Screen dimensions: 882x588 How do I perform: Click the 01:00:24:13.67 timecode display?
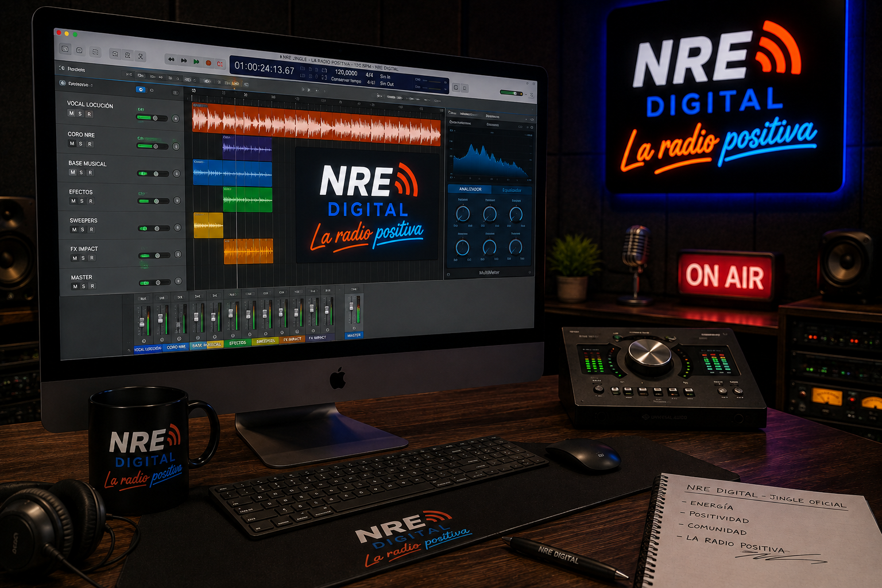point(264,68)
